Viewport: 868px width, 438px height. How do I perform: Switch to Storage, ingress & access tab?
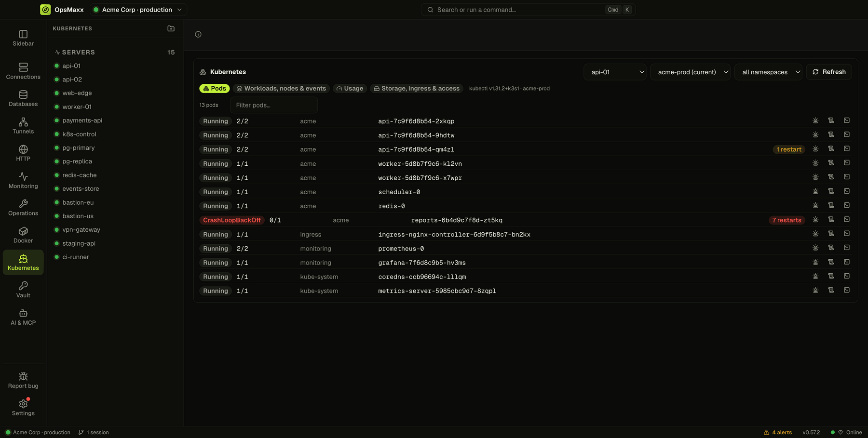(417, 89)
